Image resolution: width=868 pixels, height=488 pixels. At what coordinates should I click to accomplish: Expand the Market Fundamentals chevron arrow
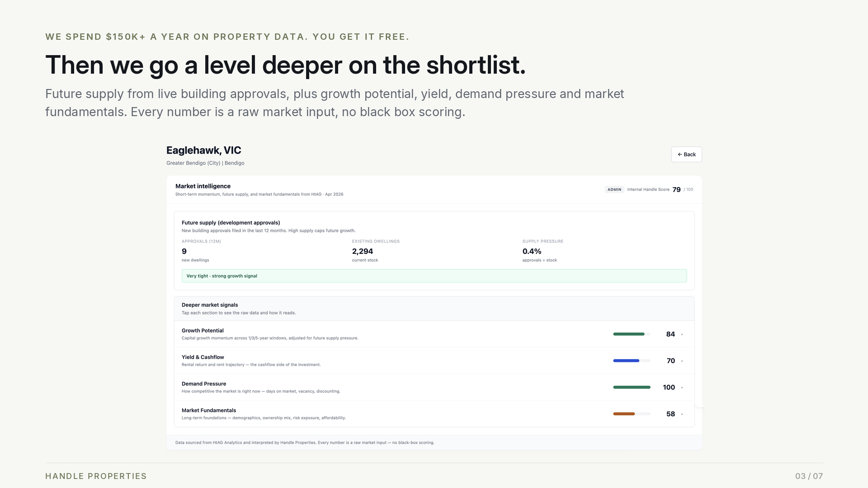coord(682,414)
